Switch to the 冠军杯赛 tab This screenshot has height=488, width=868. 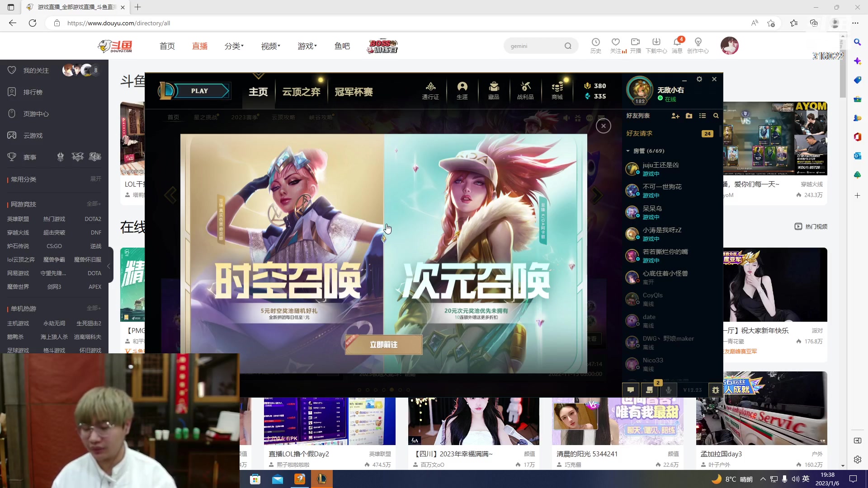click(354, 92)
